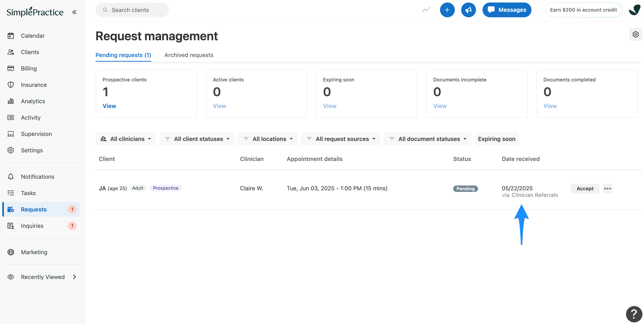644x324 pixels.
Task: Open the profile avatar menu
Action: (634, 10)
